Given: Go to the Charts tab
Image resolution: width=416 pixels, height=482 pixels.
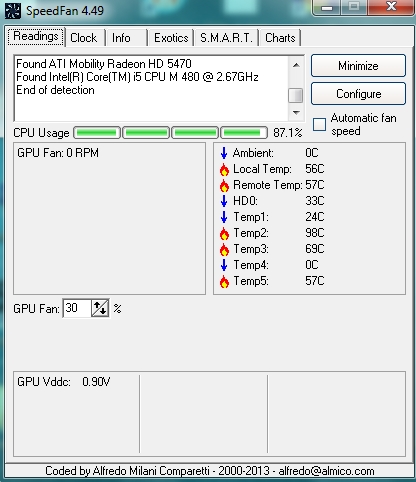Looking at the screenshot, I should 280,38.
